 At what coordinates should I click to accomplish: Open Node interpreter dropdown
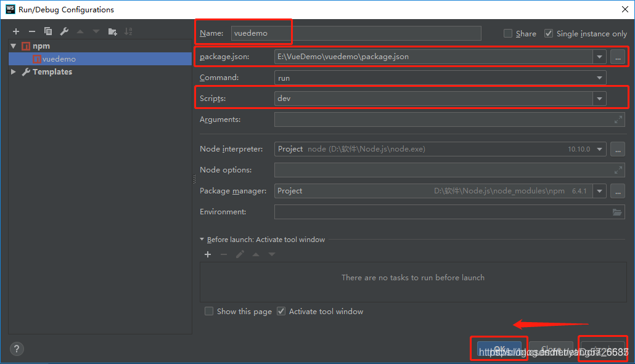pos(599,149)
